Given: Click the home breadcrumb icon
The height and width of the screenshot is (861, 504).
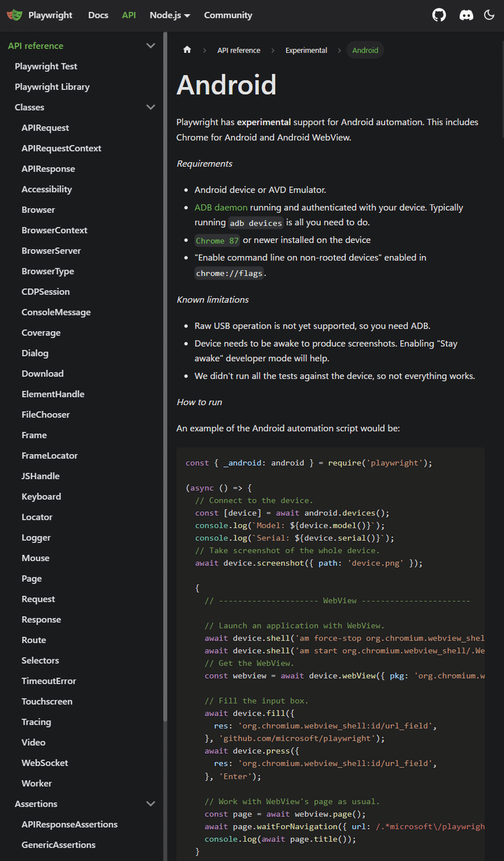Looking at the screenshot, I should [x=187, y=50].
